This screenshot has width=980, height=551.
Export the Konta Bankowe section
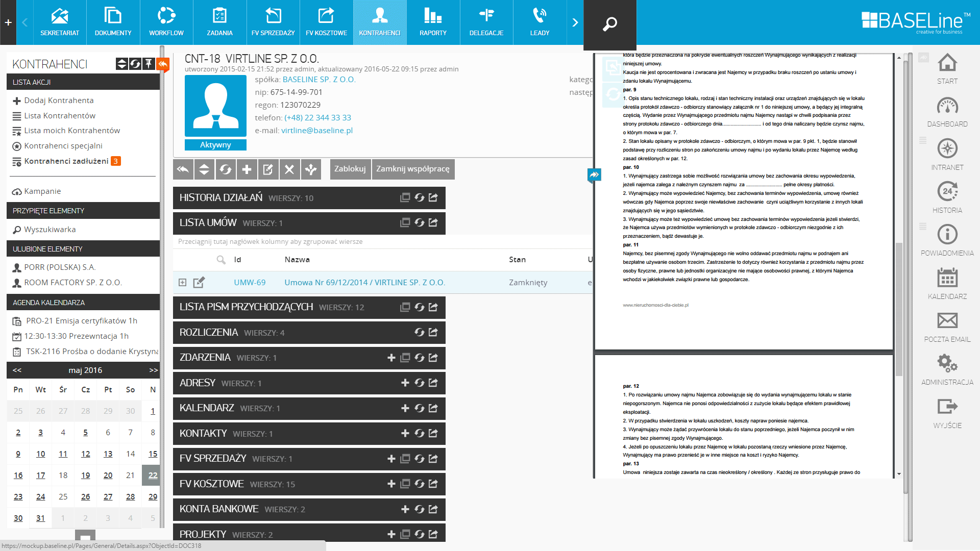pos(433,509)
